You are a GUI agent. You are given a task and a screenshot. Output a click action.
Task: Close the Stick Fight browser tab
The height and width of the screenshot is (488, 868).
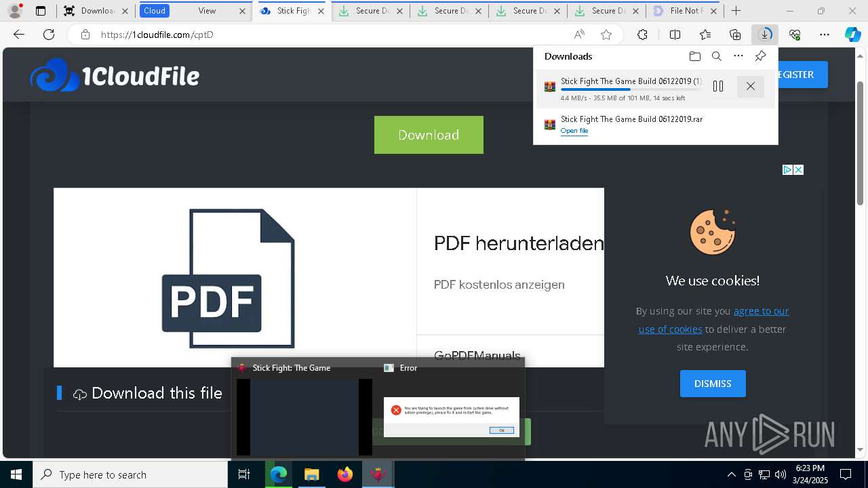[x=321, y=11]
